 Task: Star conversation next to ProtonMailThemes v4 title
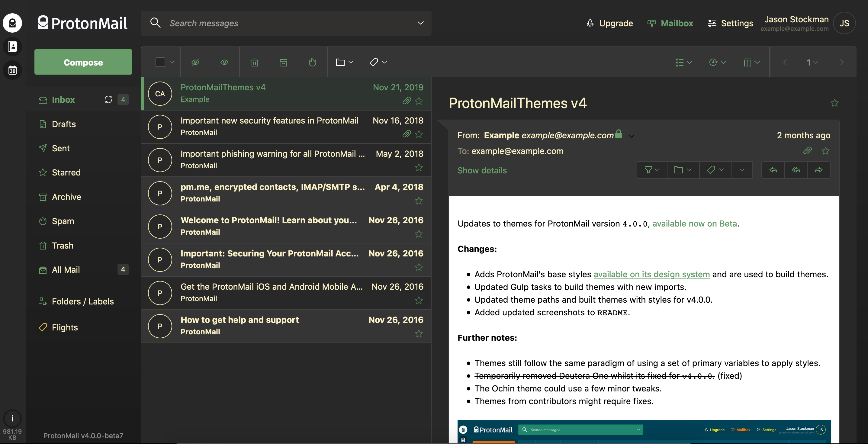pos(835,103)
